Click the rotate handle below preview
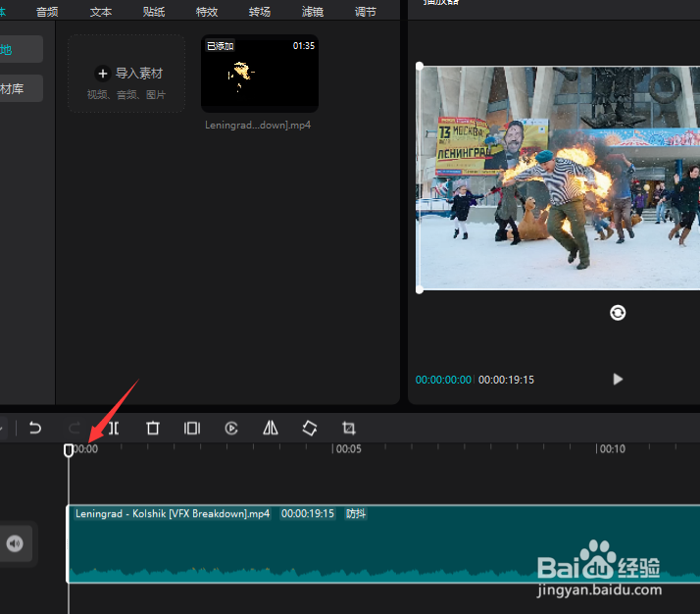 (618, 313)
